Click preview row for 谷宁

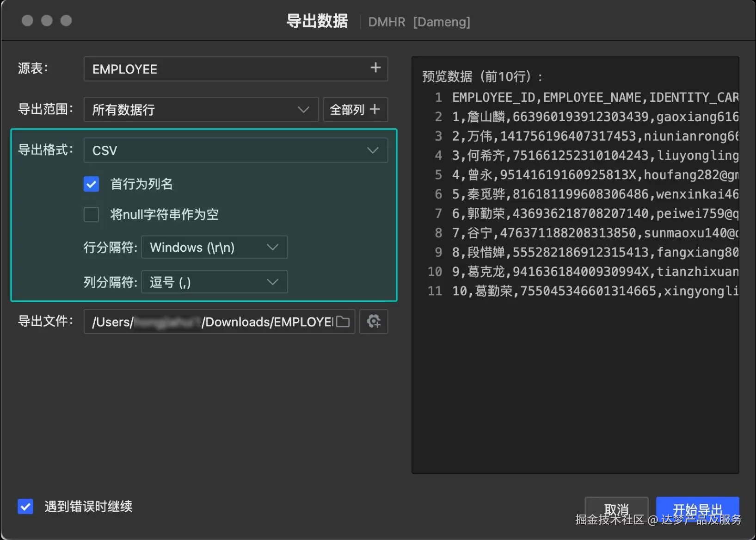click(595, 233)
